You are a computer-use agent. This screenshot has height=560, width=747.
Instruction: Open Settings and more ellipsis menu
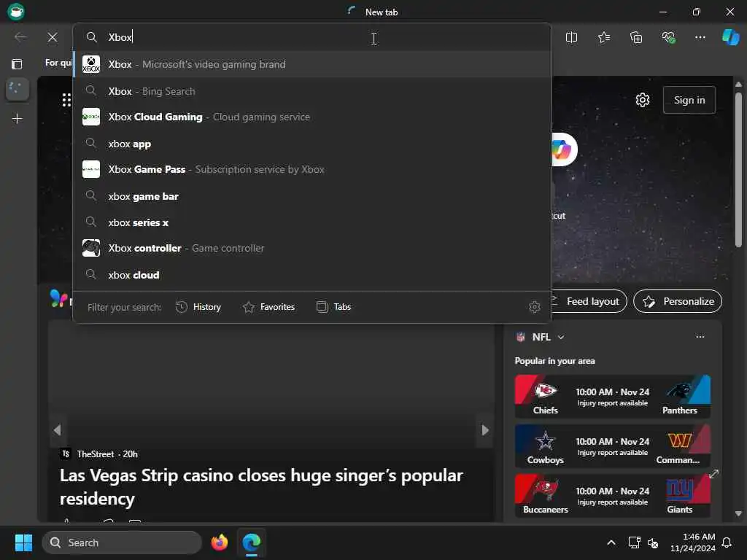(700, 37)
